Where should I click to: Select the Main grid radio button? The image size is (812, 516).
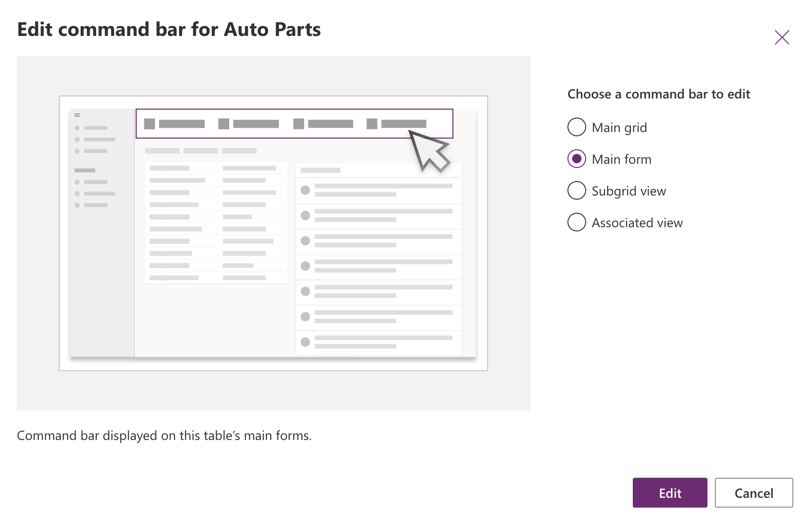[577, 127]
